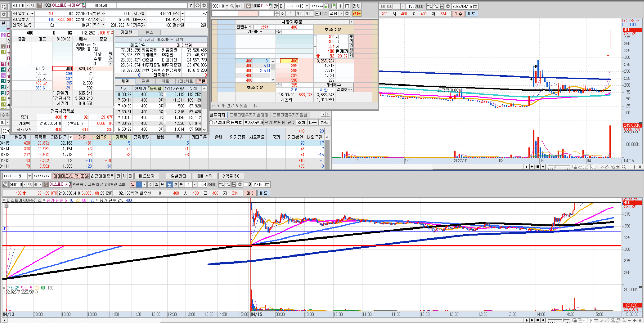This screenshot has width=644, height=323.
Task: Search stock code in bottom chart toolbar
Action: pos(30,184)
